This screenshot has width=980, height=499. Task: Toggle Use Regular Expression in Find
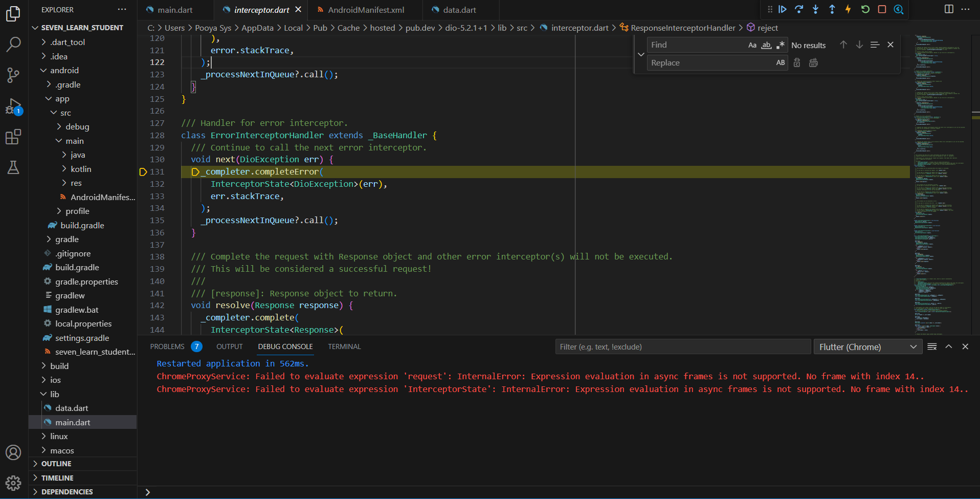(x=780, y=45)
